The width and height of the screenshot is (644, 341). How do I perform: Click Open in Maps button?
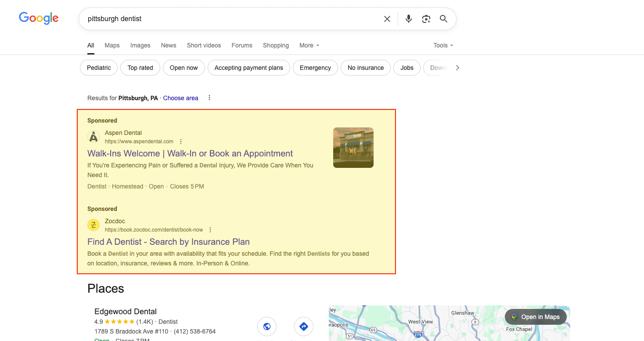click(536, 317)
